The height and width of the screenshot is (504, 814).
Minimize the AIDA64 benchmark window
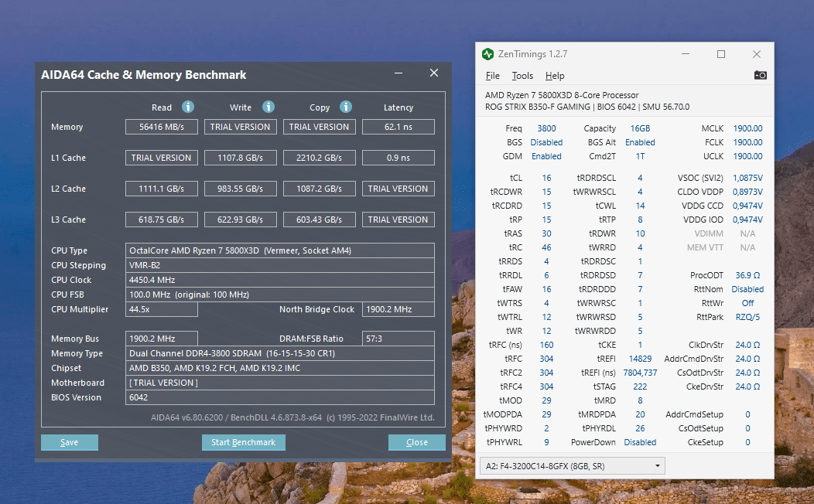[398, 73]
